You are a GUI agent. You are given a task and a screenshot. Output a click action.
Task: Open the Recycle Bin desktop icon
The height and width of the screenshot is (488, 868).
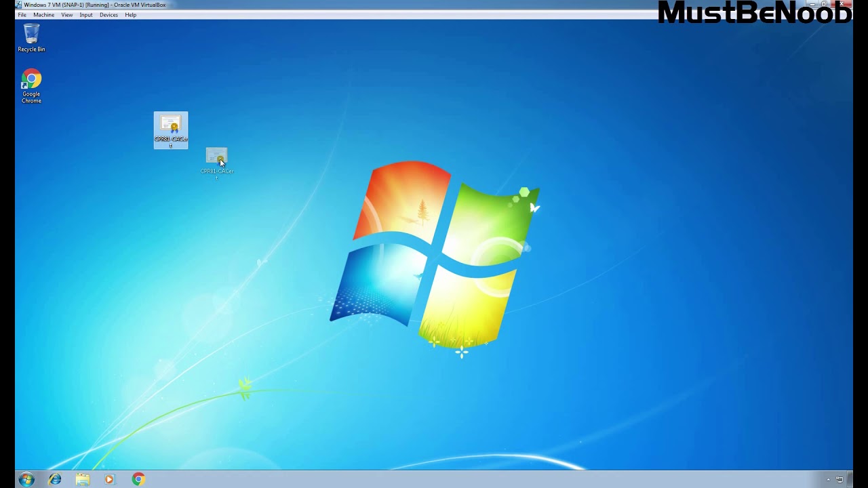31,37
